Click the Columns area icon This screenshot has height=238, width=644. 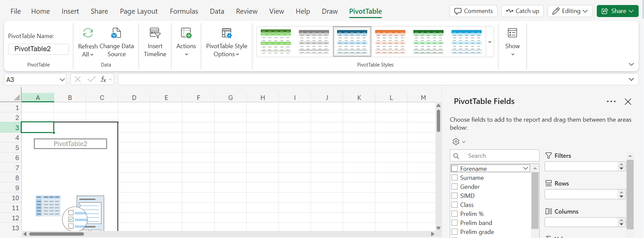click(x=549, y=211)
